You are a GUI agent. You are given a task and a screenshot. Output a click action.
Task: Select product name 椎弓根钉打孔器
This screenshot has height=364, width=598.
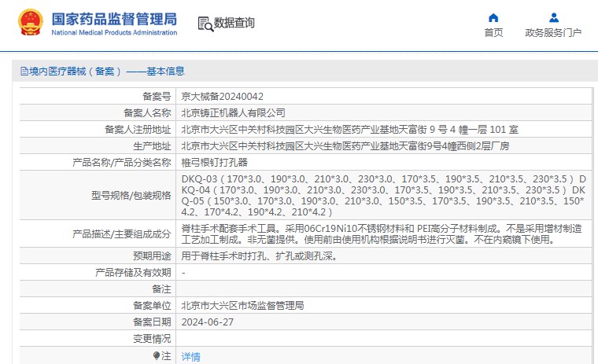coord(214,163)
